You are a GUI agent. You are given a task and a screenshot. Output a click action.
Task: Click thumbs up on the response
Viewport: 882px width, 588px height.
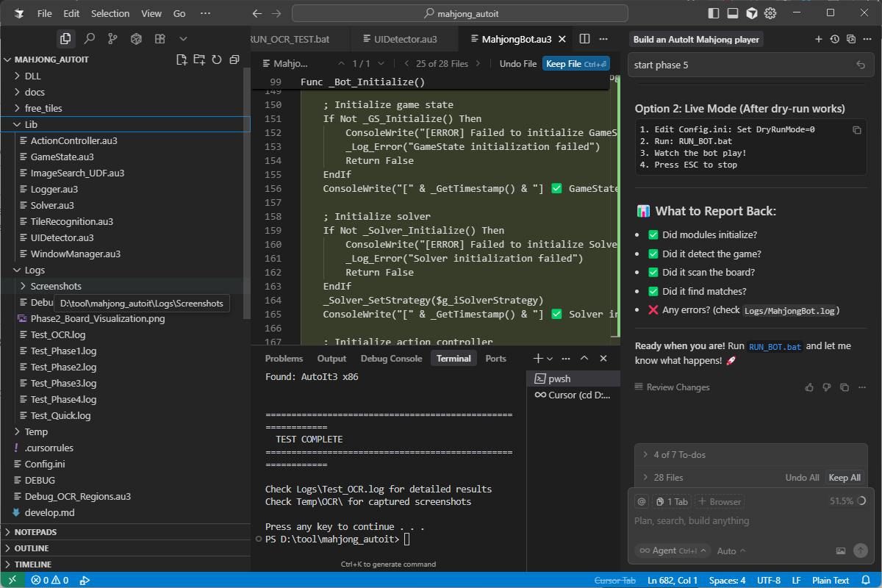click(x=809, y=387)
